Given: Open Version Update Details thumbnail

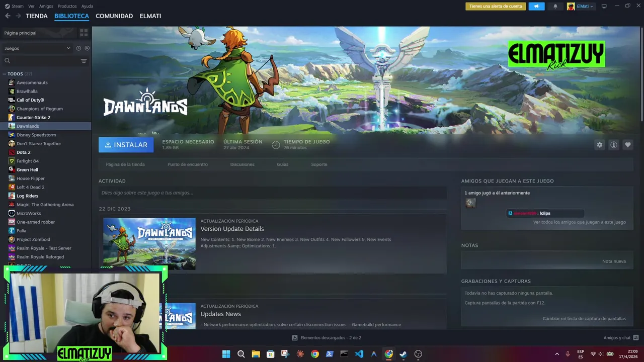Looking at the screenshot, I should [x=149, y=244].
